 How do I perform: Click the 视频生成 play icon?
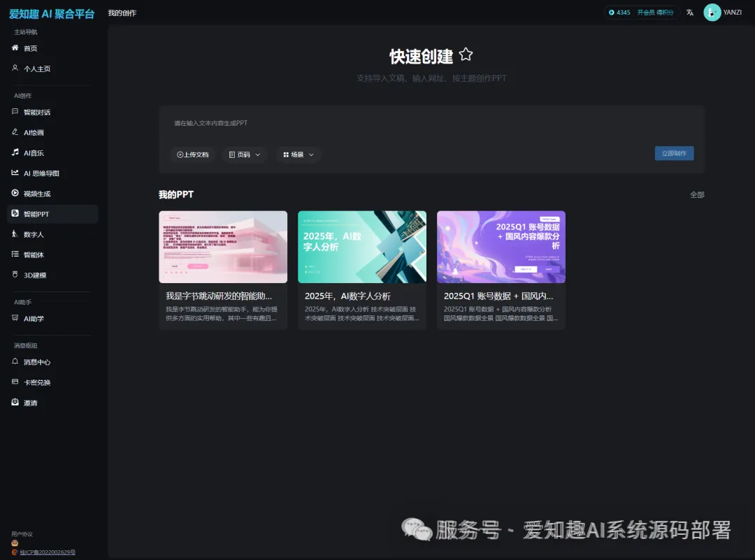click(x=15, y=192)
